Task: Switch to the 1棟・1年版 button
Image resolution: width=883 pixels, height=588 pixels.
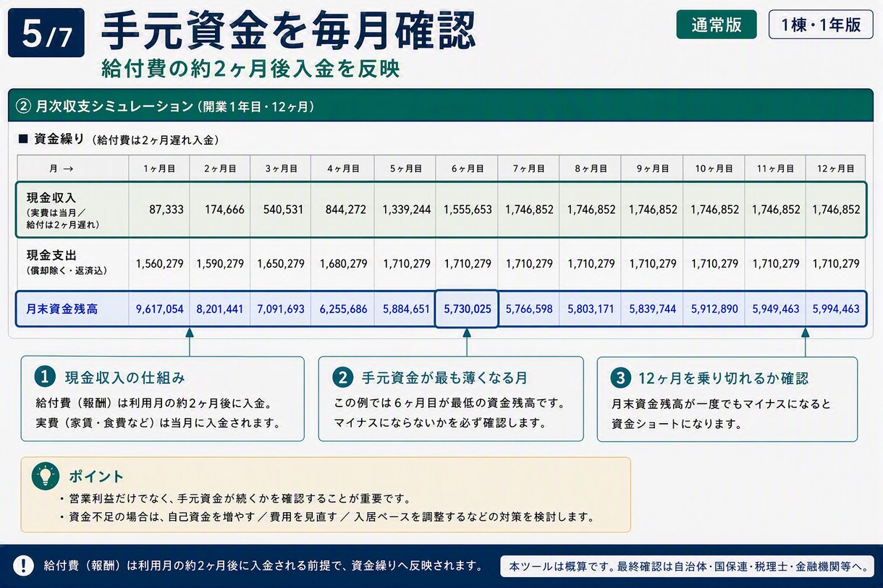Action: coord(821,25)
